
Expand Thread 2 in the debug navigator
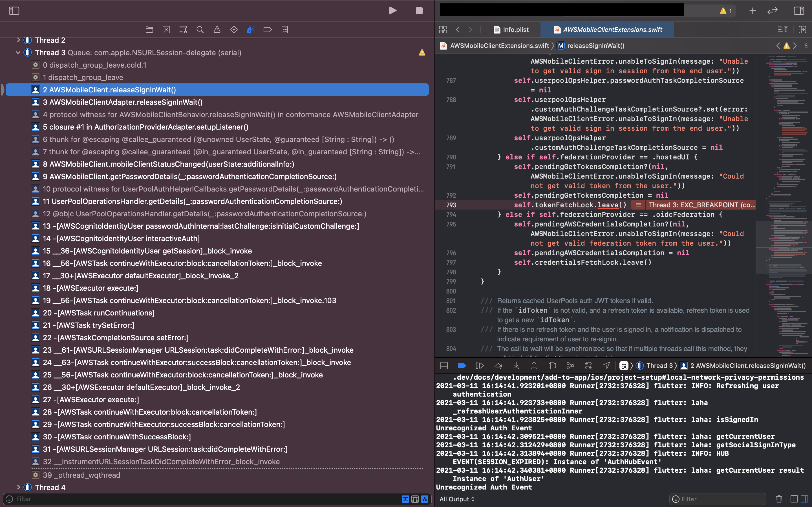(18, 40)
